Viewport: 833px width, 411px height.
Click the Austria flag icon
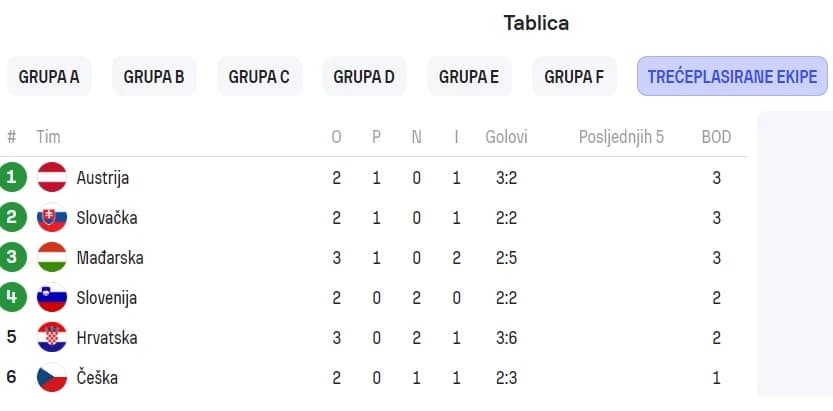(x=52, y=177)
